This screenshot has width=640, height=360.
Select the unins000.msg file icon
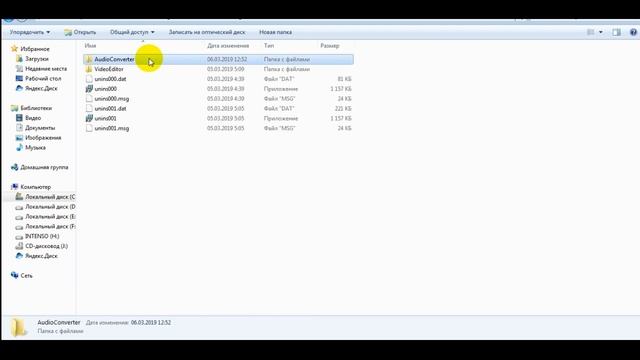pyautogui.click(x=89, y=98)
